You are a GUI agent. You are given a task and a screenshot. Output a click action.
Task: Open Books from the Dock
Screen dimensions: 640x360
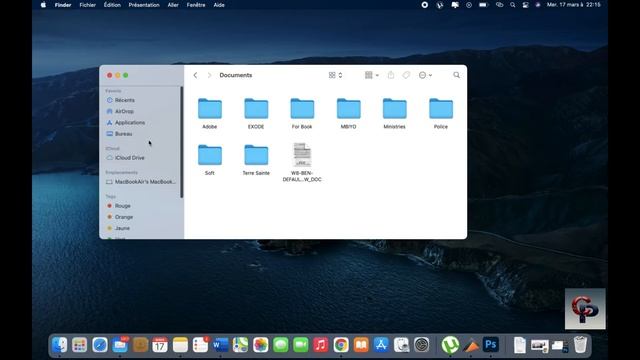coord(361,345)
